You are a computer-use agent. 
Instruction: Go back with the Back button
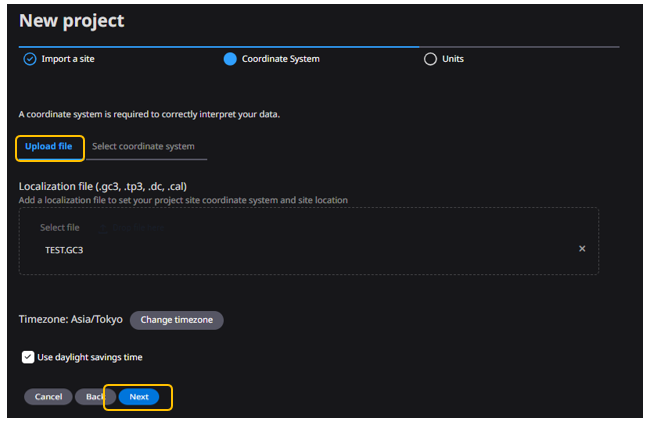click(x=94, y=397)
